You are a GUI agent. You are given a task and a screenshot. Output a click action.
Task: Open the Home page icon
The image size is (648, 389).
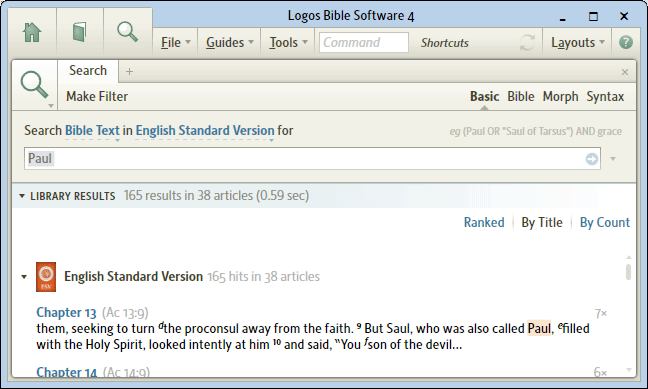point(32,32)
